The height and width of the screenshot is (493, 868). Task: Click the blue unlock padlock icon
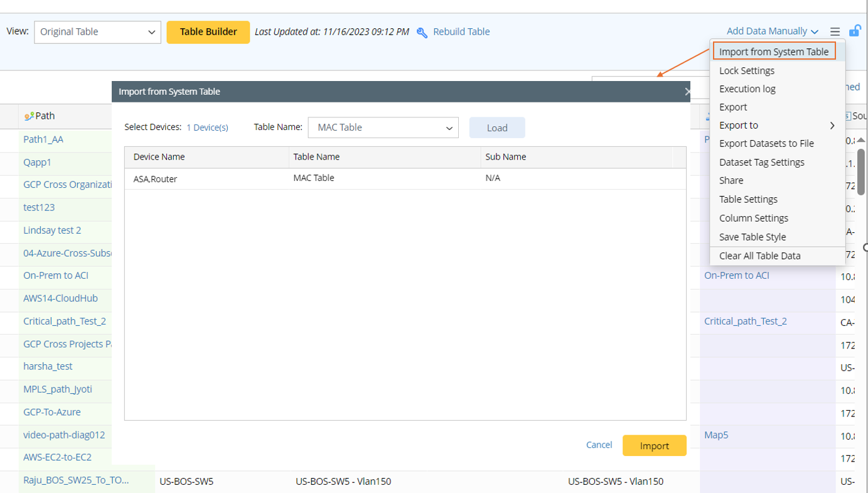(855, 30)
